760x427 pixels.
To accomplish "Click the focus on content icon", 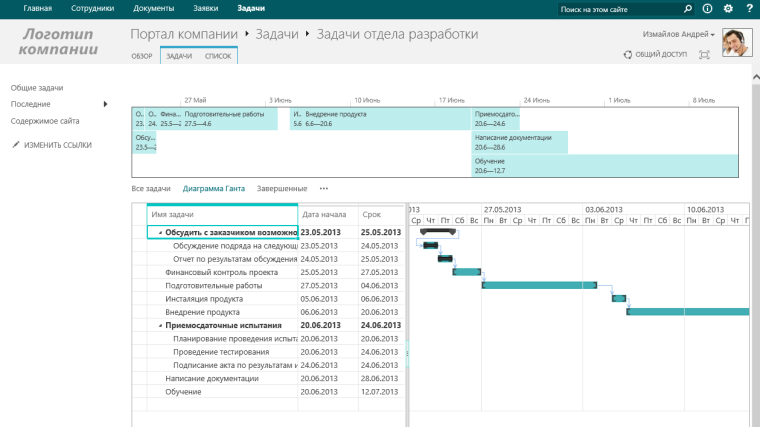I will [x=704, y=54].
